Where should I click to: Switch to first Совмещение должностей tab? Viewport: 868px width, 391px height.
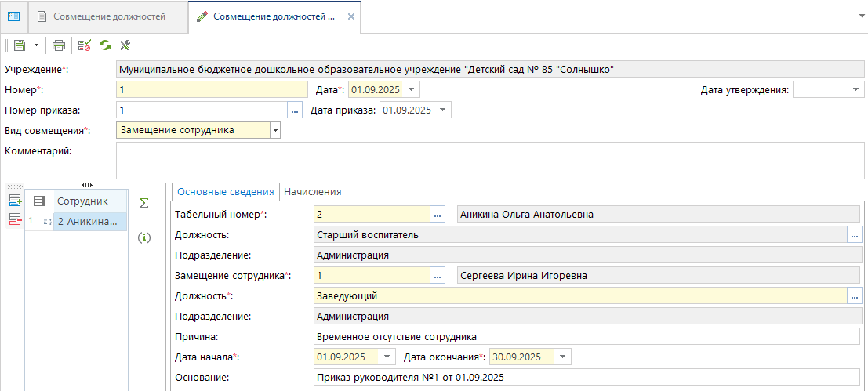[109, 16]
